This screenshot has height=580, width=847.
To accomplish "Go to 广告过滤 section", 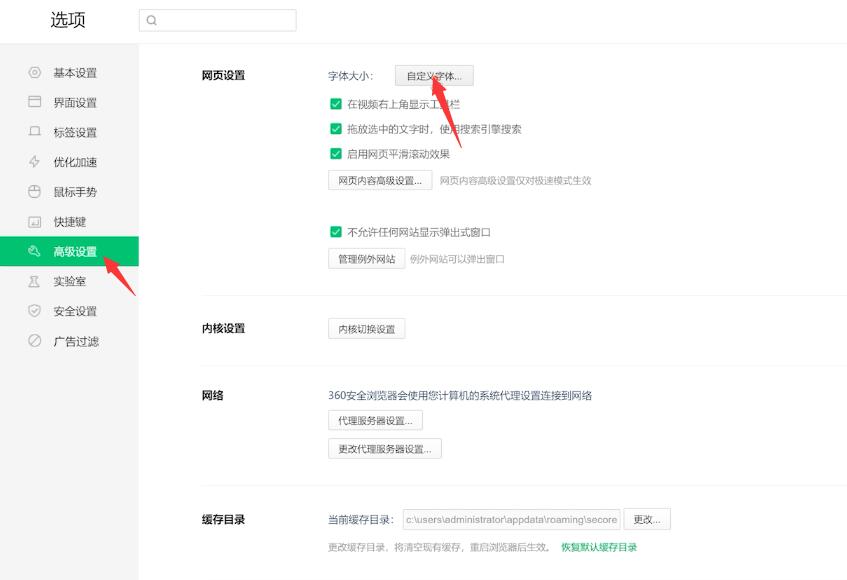I will (x=69, y=341).
